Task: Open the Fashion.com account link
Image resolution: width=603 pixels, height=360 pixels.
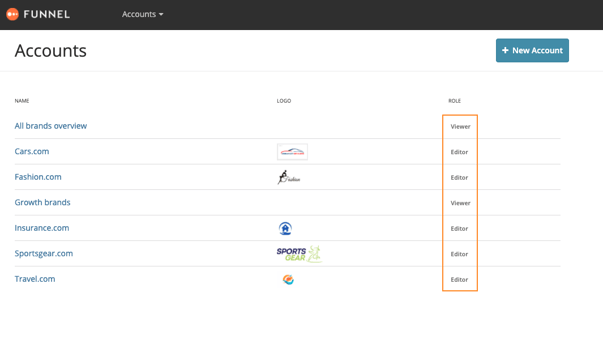Action: pos(38,177)
